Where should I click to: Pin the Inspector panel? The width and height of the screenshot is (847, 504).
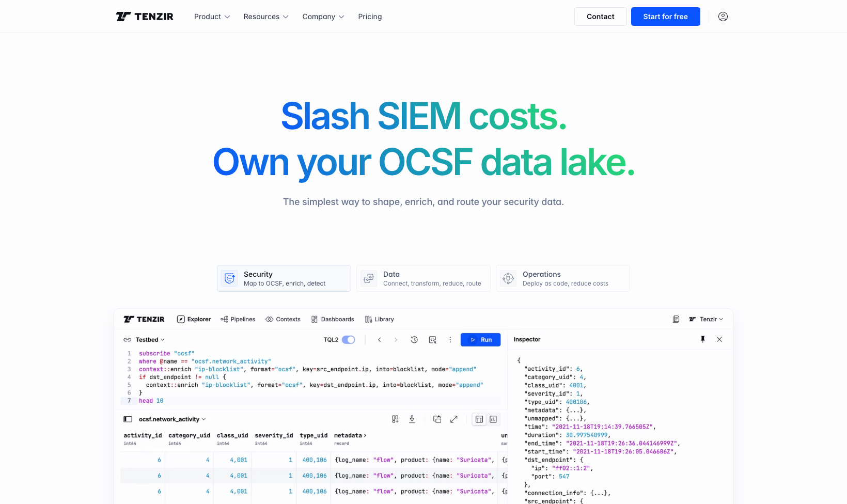(x=703, y=339)
